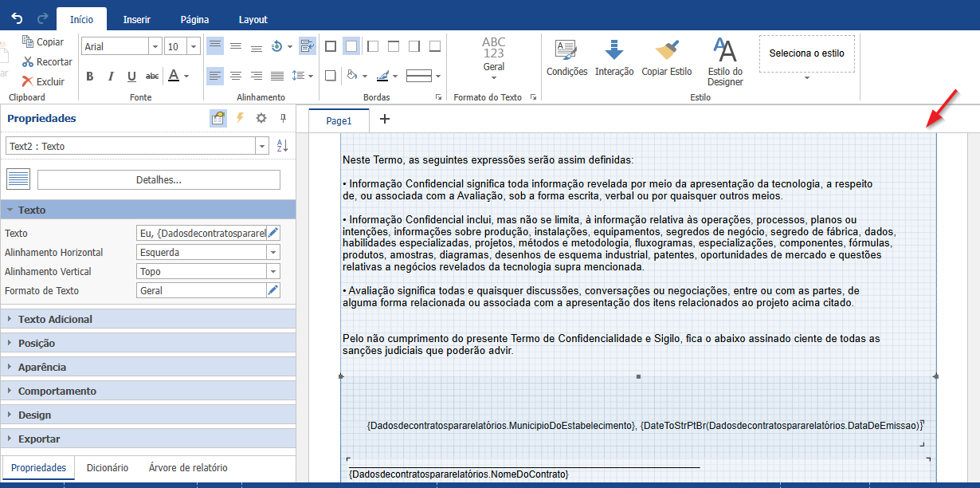Align text left horizontally
Image resolution: width=980 pixels, height=488 pixels.
pos(215,76)
